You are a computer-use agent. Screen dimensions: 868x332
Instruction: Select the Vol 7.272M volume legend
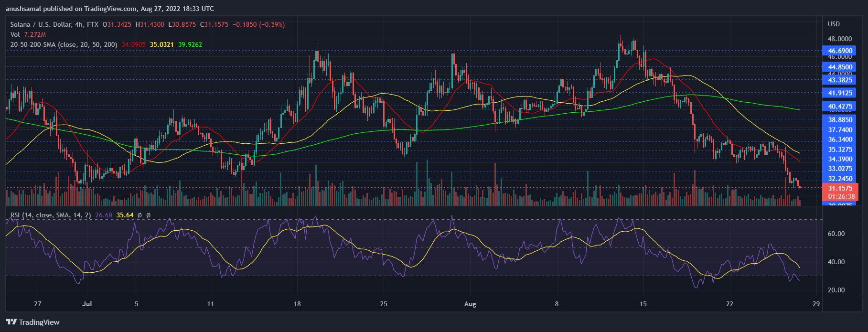pyautogui.click(x=28, y=34)
